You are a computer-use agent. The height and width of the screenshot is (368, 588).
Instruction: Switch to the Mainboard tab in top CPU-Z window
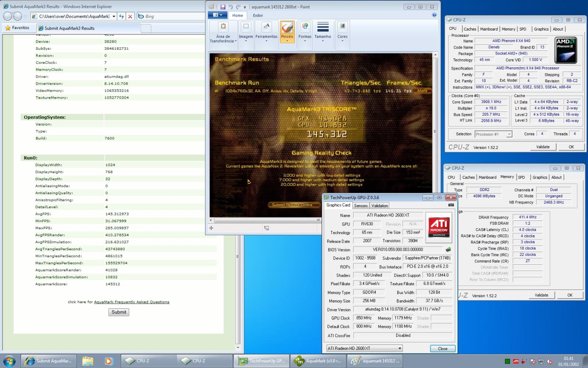pyautogui.click(x=489, y=29)
